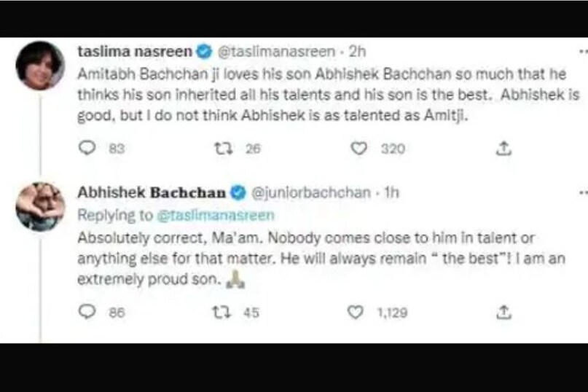Image resolution: width=588 pixels, height=392 pixels.
Task: Open the @juniorbachchan handle
Action: (309, 193)
